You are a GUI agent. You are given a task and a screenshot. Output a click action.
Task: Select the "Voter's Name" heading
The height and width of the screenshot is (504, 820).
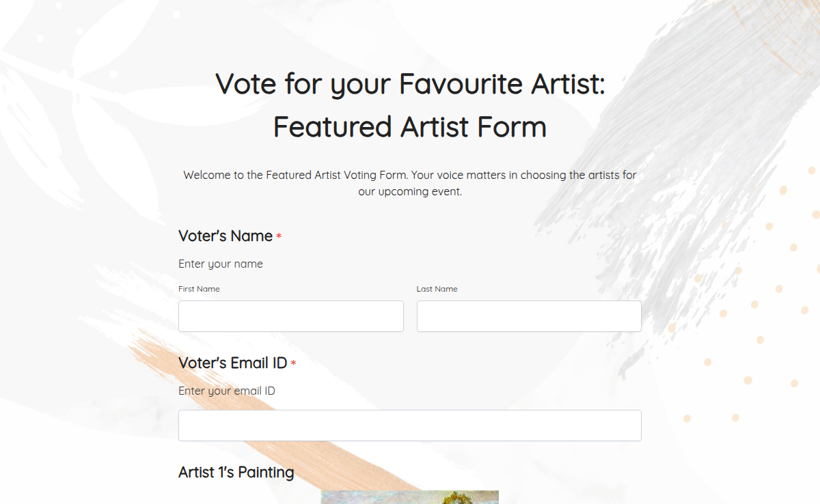(224, 236)
